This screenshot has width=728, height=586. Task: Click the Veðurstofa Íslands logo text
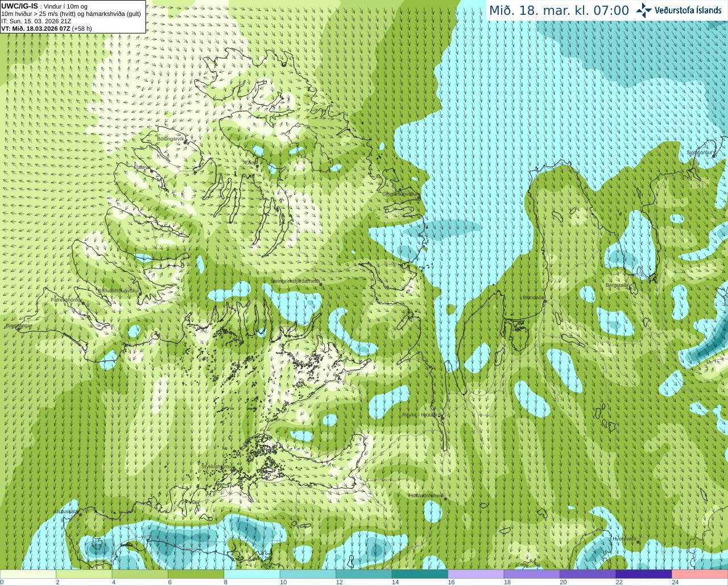pos(688,10)
